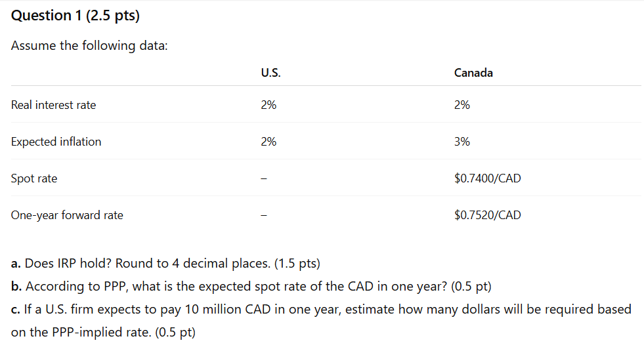Click the "Assume the following data:" text

(89, 46)
